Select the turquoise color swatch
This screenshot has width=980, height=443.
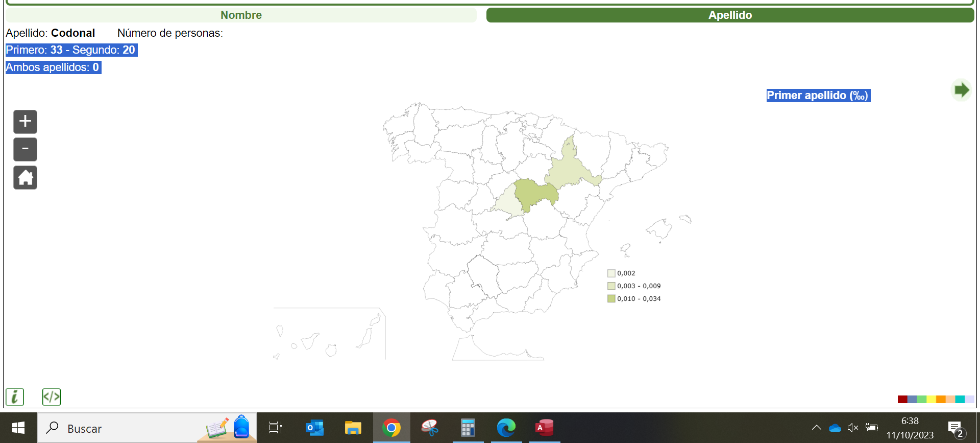[x=960, y=399]
